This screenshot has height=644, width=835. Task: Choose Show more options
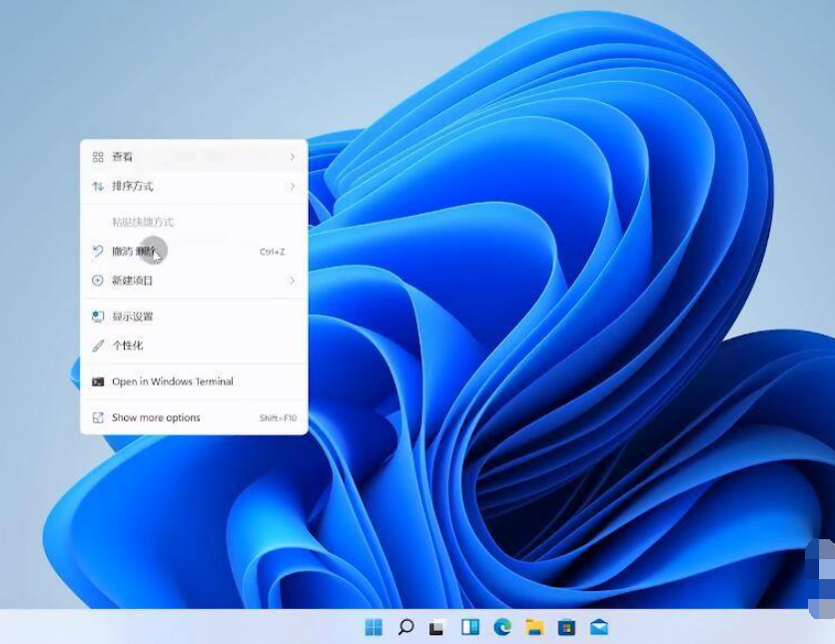(194, 417)
